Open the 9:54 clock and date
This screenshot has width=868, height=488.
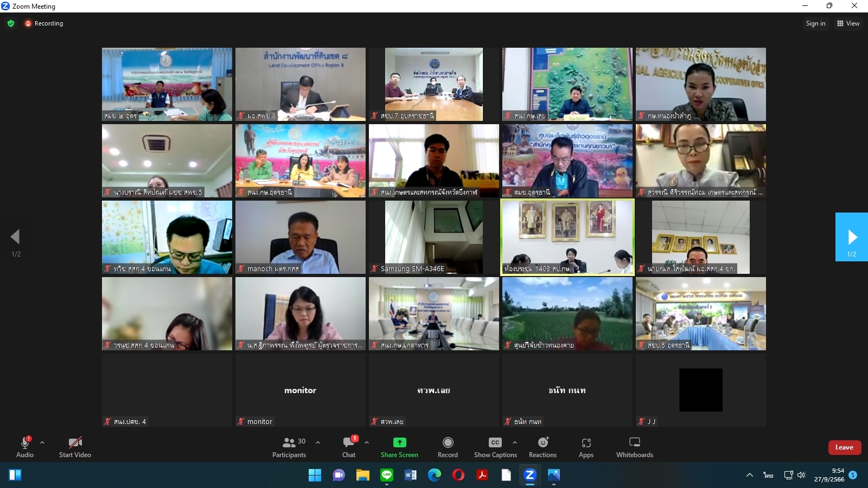(x=829, y=475)
